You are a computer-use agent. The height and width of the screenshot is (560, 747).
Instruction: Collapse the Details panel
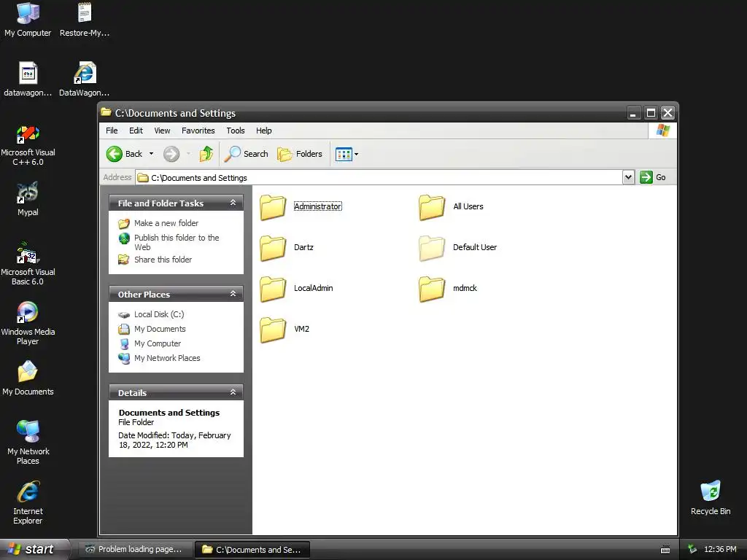233,392
